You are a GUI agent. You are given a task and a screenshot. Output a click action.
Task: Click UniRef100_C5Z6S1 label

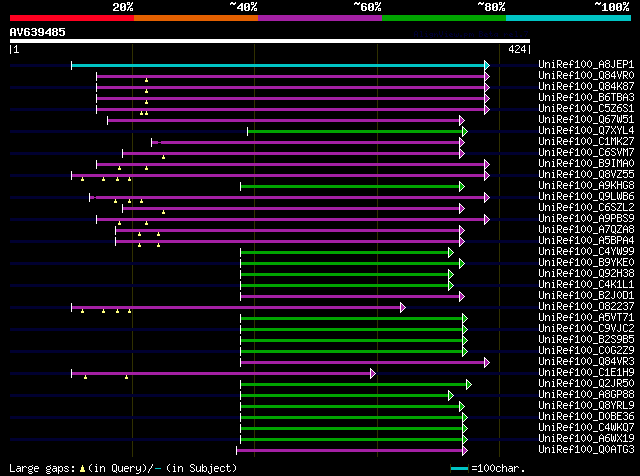click(586, 108)
